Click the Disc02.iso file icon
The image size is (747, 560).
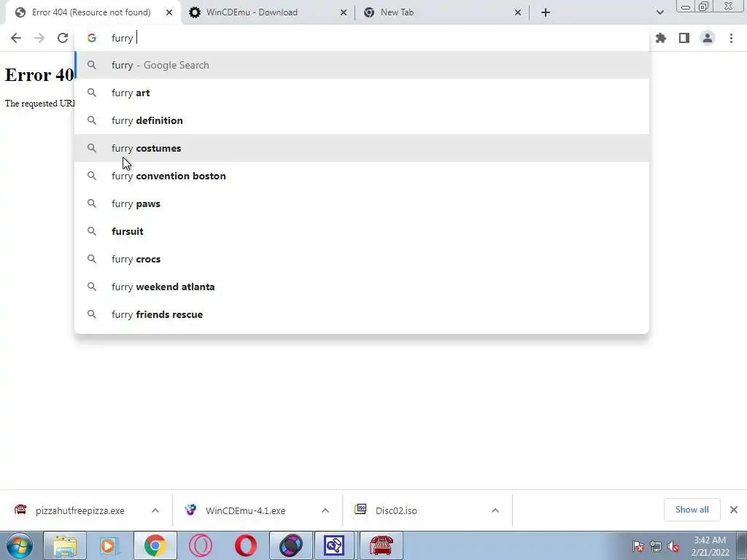click(360, 510)
